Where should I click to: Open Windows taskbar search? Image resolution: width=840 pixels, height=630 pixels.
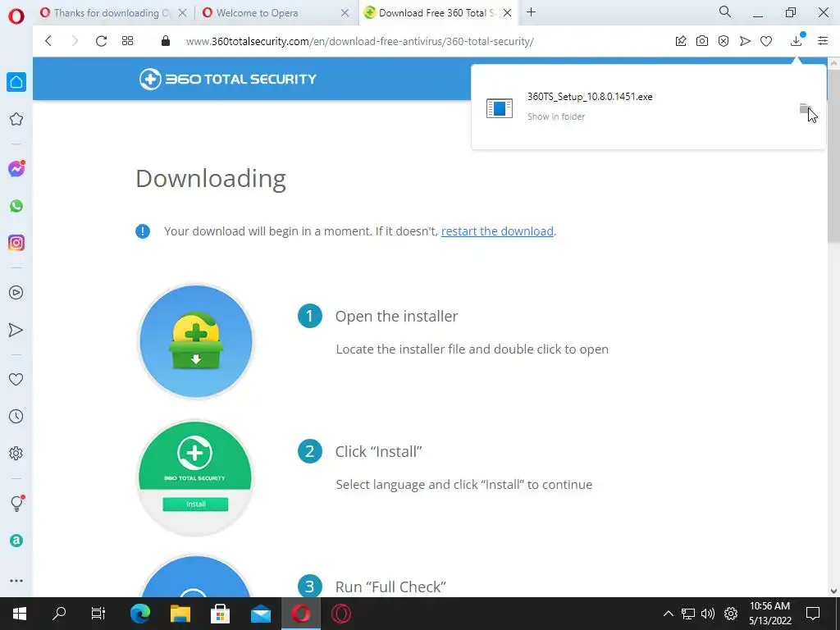click(x=59, y=614)
